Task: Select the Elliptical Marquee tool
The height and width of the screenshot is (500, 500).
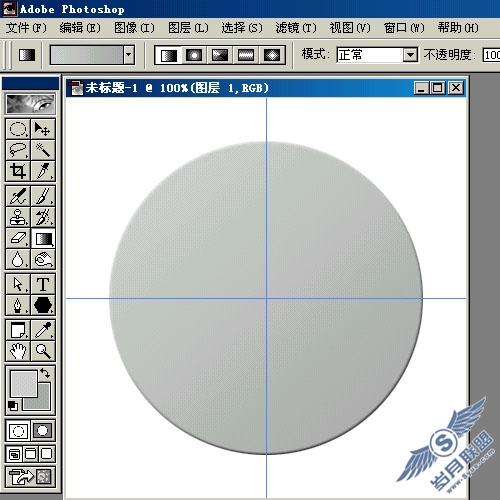Action: click(18, 129)
